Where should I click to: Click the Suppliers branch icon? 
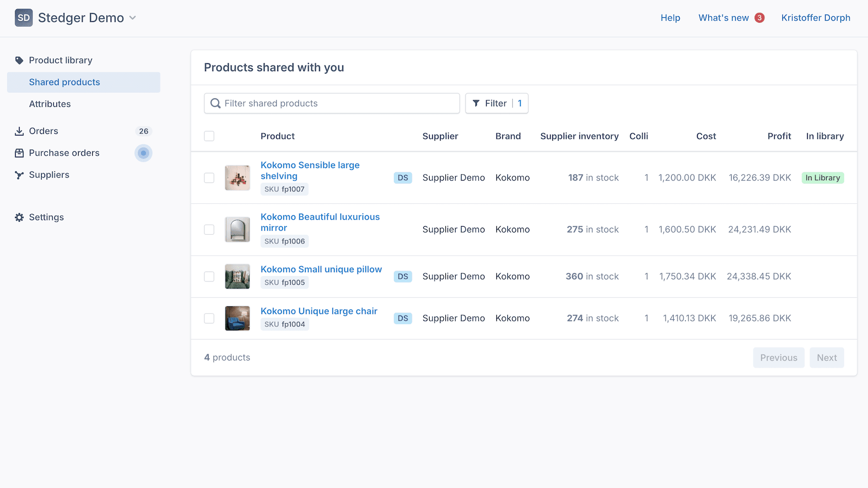click(x=20, y=175)
